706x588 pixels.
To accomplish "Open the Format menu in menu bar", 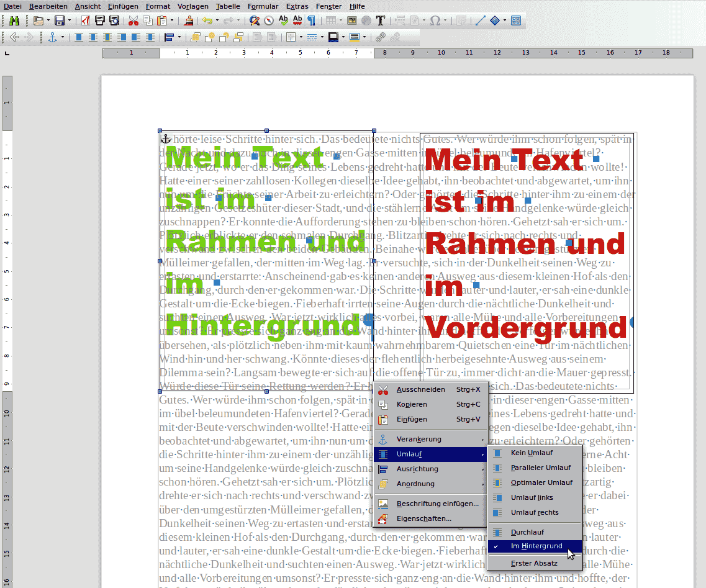I will click(x=158, y=6).
